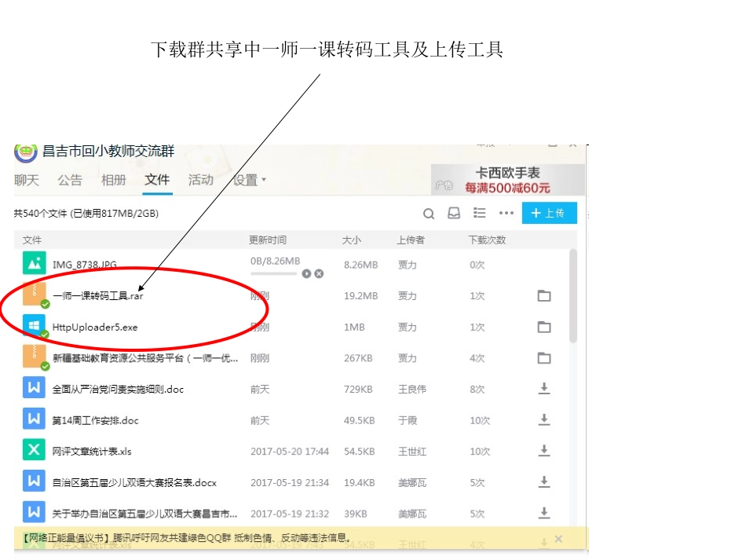Select the 54.5KB file 网评文章统计表.xls
The height and width of the screenshot is (560, 746).
pyautogui.click(x=92, y=452)
